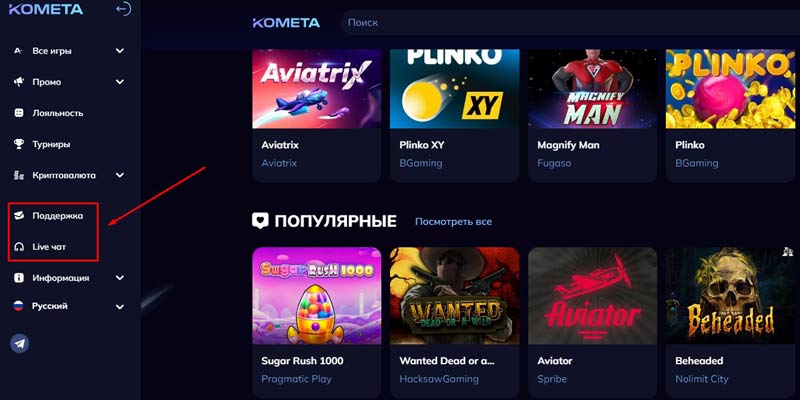Click the Посмотреть все link

click(x=453, y=222)
